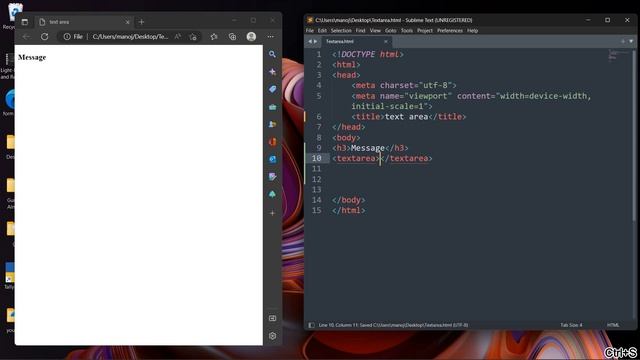Select the 'text area' browser tab
The width and height of the screenshot is (640, 360).
tap(84, 22)
